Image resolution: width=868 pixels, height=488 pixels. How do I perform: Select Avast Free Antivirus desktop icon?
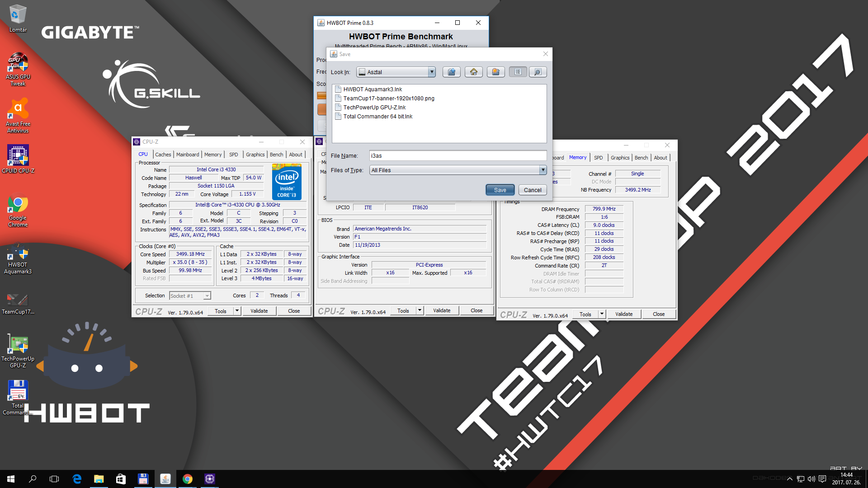tap(18, 117)
